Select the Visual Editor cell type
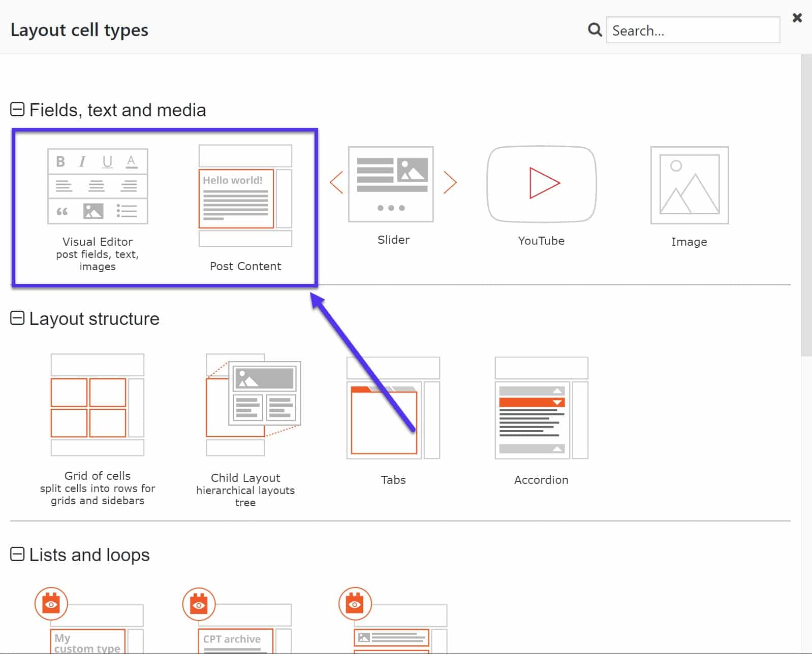The width and height of the screenshot is (812, 654). point(98,186)
